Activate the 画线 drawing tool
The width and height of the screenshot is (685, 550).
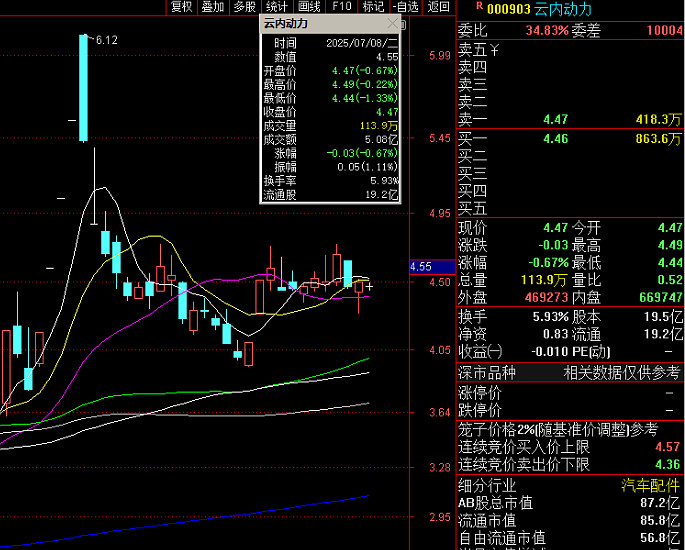308,7
